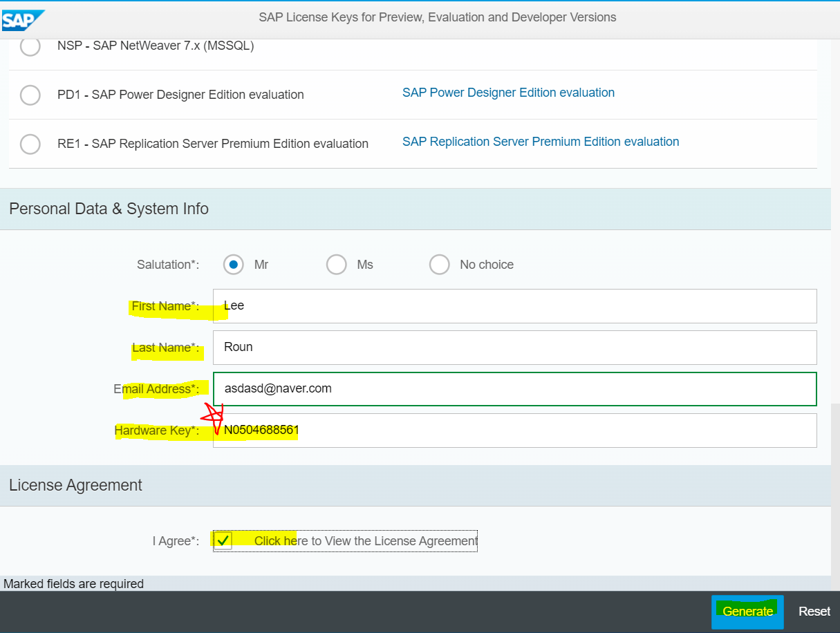The width and height of the screenshot is (840, 633).
Task: Click the SAP logo
Action: (x=24, y=20)
